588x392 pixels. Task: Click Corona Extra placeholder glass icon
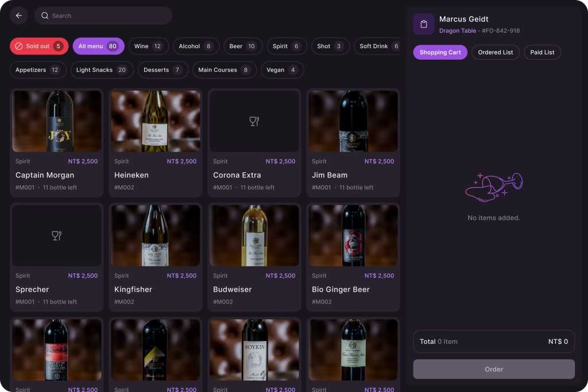tap(254, 121)
